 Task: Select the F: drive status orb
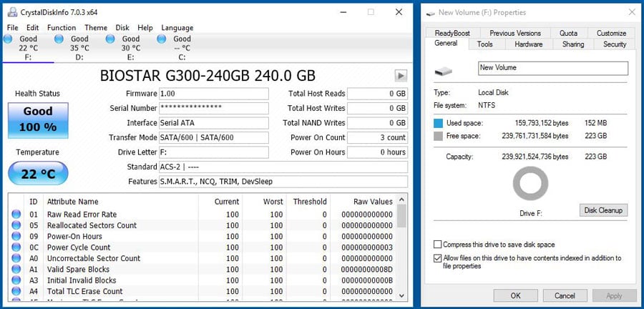click(8, 39)
